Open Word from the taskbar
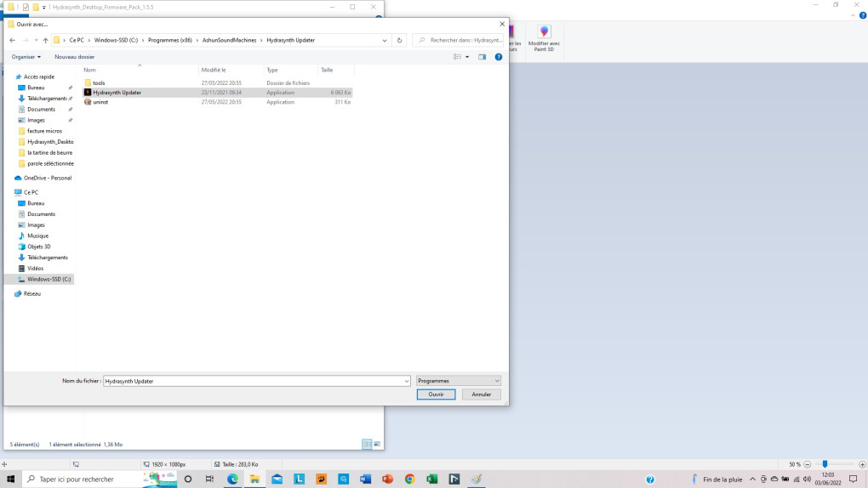 (x=365, y=479)
